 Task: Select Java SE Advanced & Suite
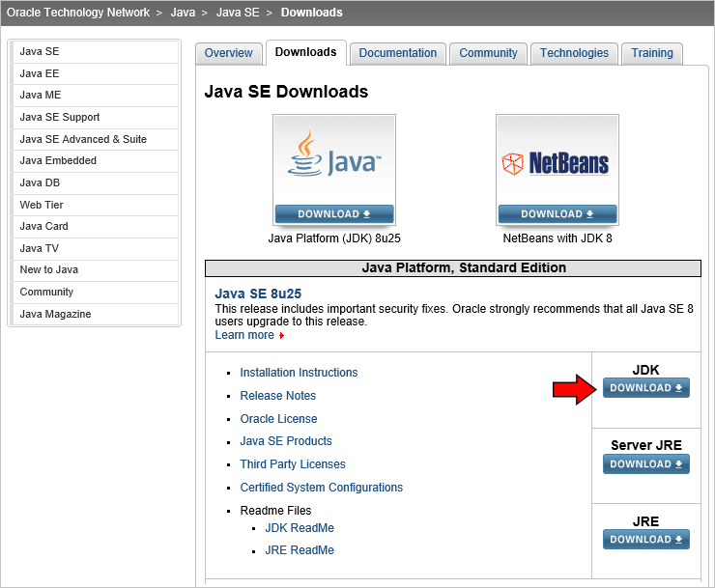(95, 139)
